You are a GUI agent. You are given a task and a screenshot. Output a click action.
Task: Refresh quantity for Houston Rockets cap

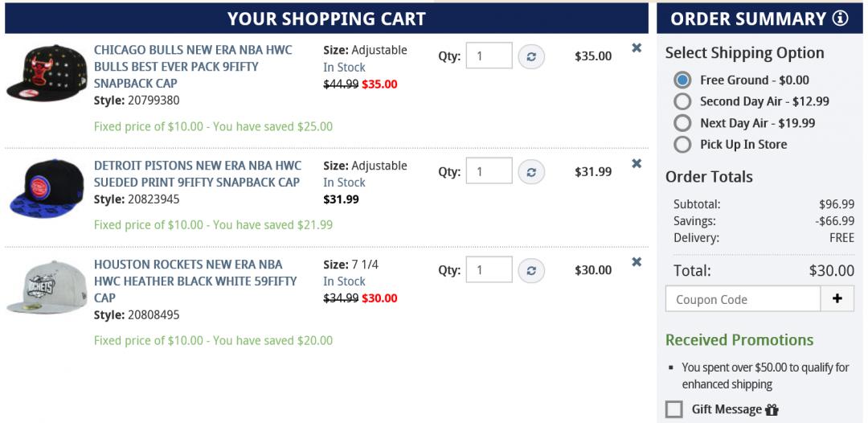tap(531, 270)
